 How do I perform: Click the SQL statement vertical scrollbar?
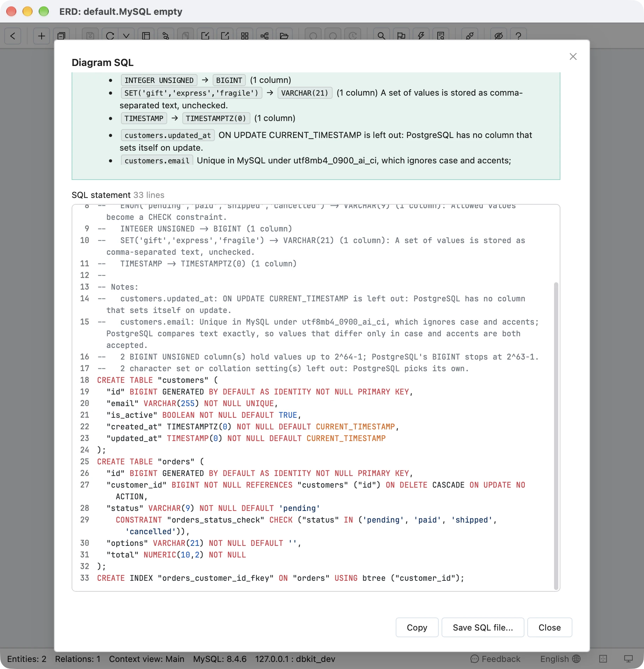pos(556,436)
